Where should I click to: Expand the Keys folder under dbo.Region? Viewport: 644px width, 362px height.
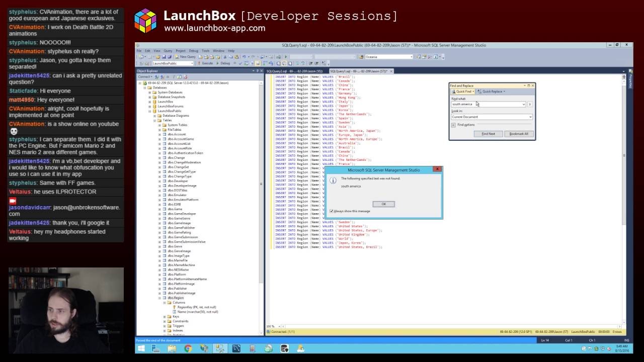pos(165,317)
